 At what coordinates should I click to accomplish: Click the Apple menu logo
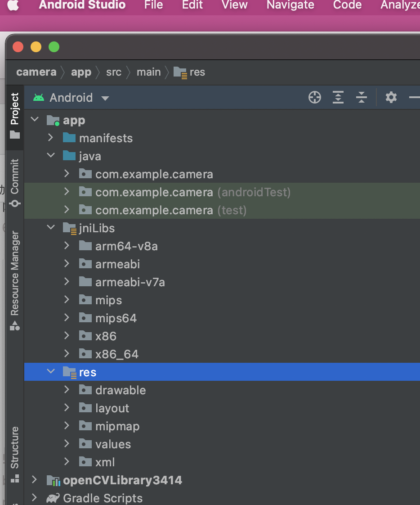(13, 5)
